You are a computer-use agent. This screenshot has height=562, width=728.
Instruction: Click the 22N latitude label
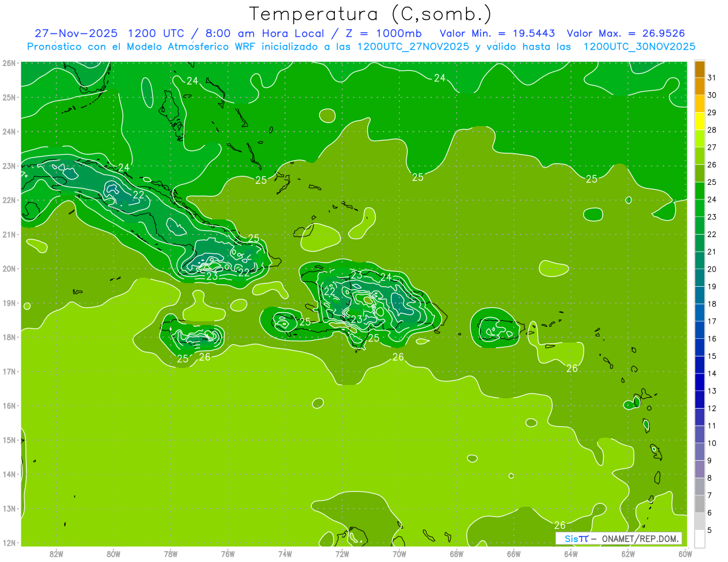pos(8,200)
